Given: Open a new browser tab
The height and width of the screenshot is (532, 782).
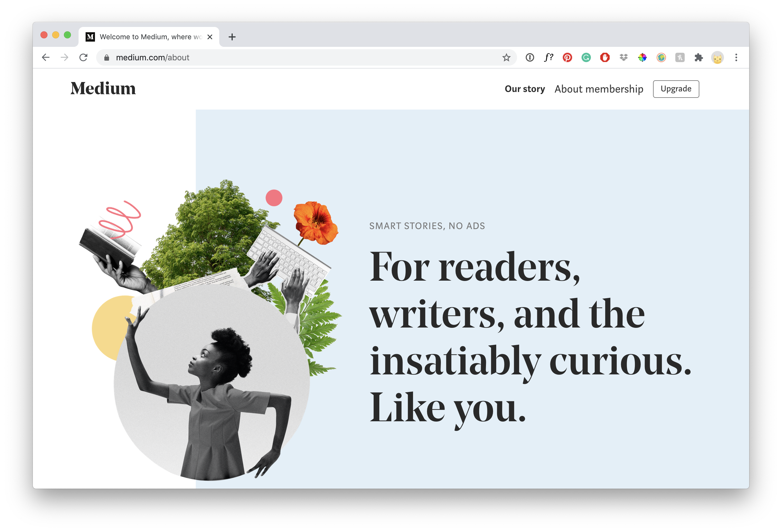Looking at the screenshot, I should pos(232,37).
